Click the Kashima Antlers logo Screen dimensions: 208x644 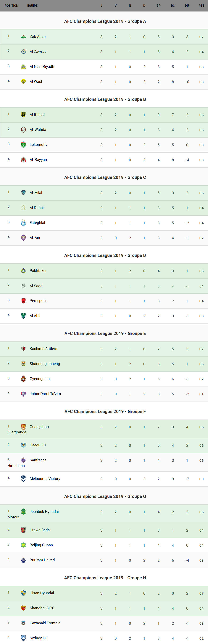tap(23, 349)
